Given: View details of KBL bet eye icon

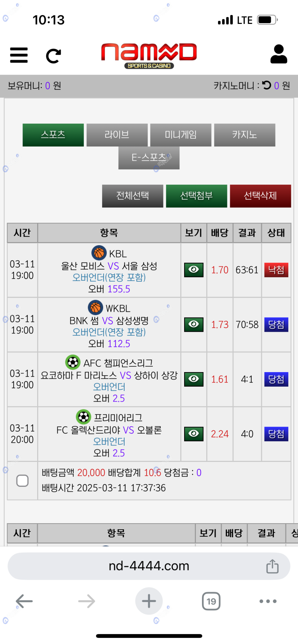Looking at the screenshot, I should pyautogui.click(x=194, y=270).
